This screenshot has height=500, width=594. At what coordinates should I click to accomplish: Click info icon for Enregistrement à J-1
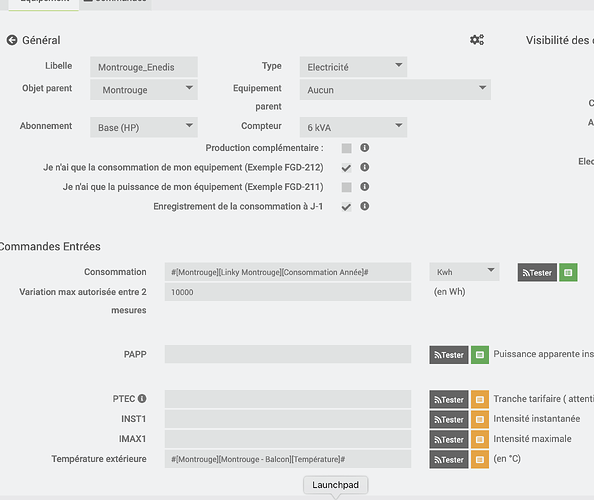364,206
